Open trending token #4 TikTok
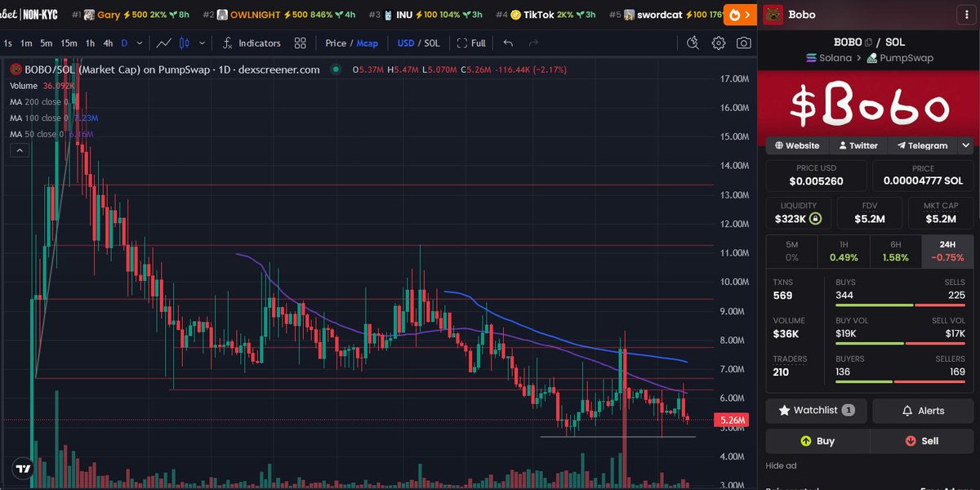Viewport: 980px width, 490px height. click(546, 15)
